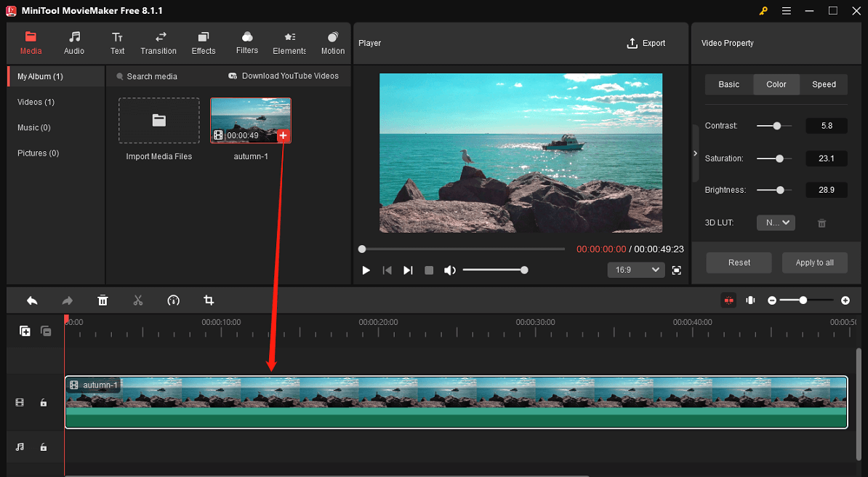
Task: Zoom in the timeline with plus
Action: 845,300
